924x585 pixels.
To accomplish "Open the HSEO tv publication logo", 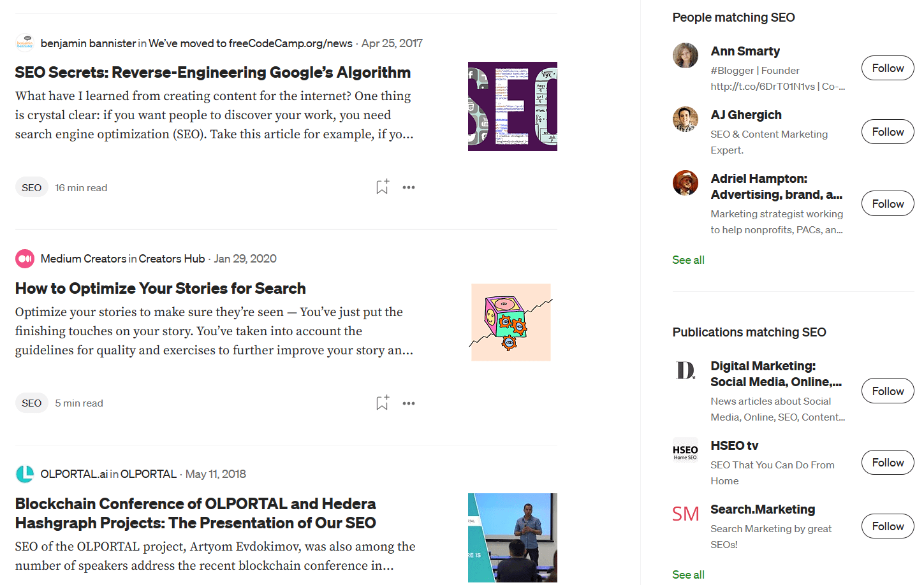I will 685,450.
